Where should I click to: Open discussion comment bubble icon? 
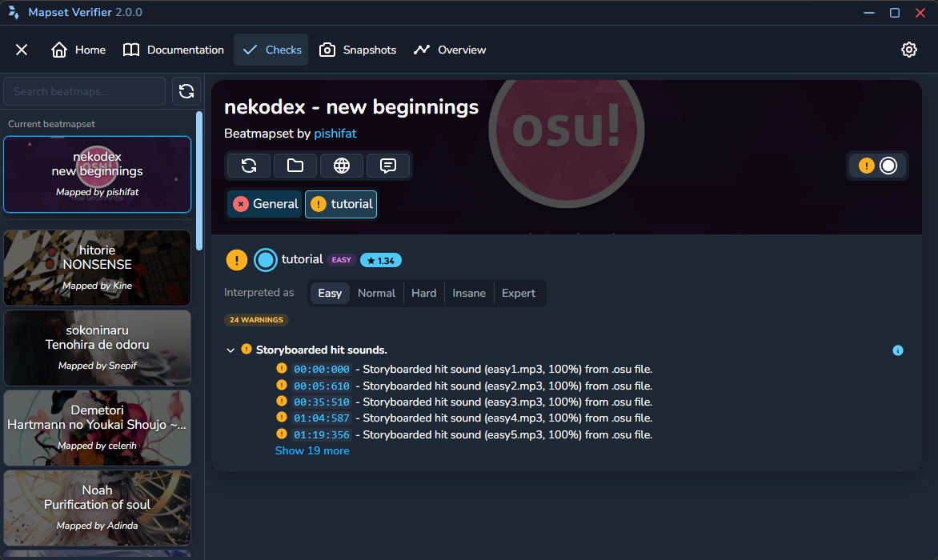coord(387,166)
